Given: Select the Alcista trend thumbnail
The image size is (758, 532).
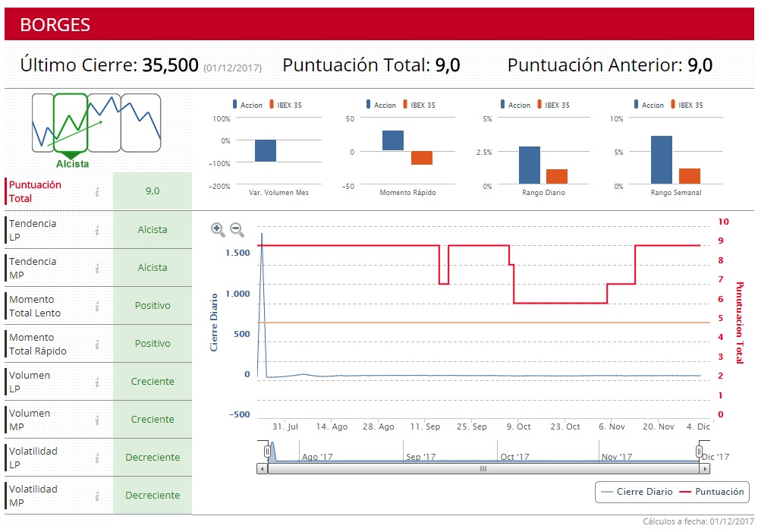Looking at the screenshot, I should [71, 123].
